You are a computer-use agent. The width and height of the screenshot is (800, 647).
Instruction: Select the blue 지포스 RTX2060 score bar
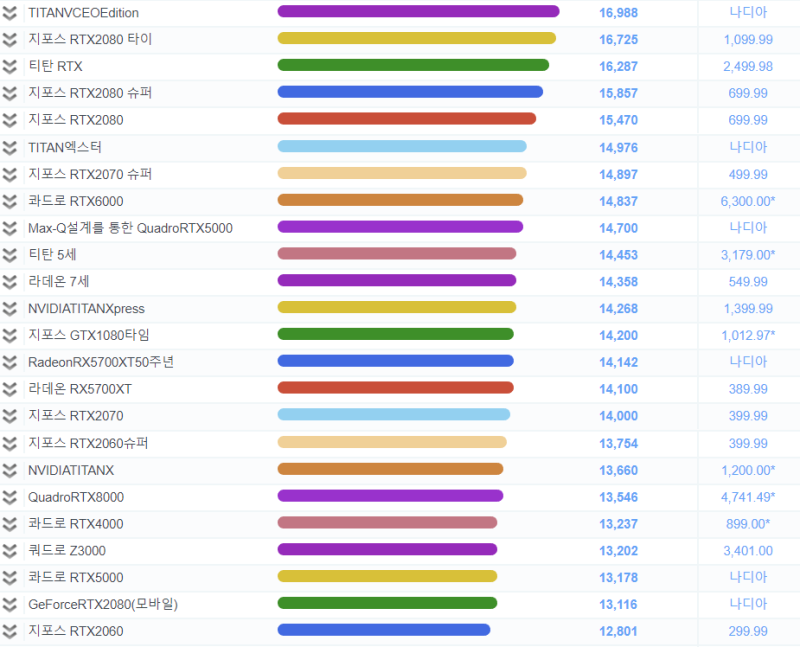point(384,630)
